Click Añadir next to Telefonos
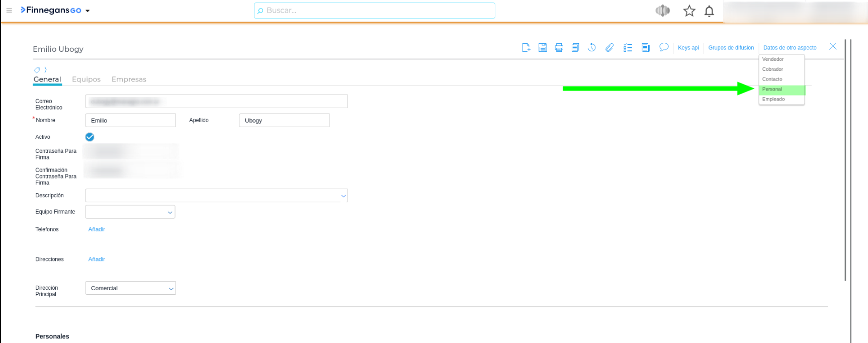 tap(97, 229)
